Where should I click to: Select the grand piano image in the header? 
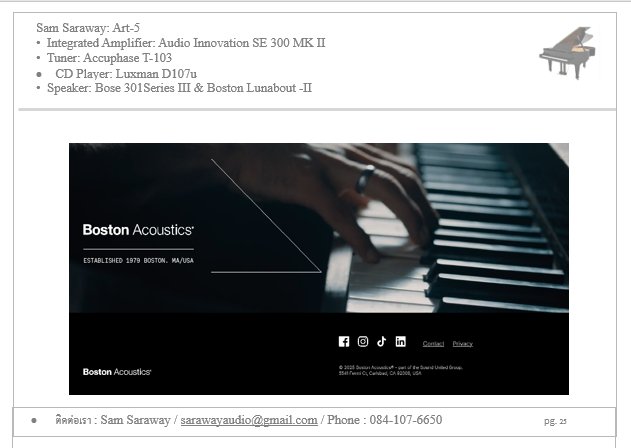tap(568, 53)
